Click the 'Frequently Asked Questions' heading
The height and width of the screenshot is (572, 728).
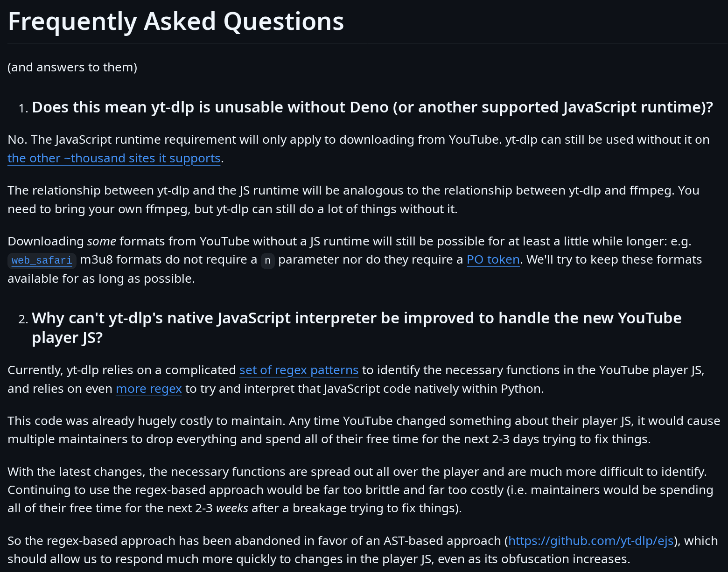(176, 21)
